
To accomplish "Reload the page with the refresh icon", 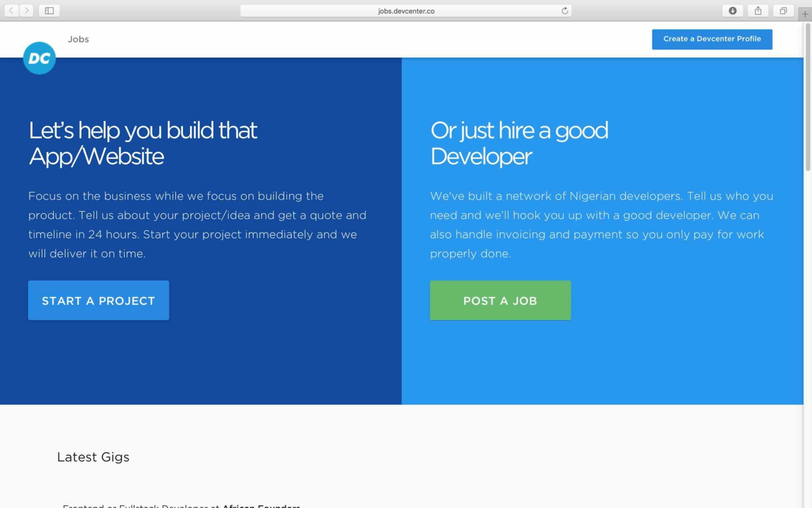I will click(565, 11).
